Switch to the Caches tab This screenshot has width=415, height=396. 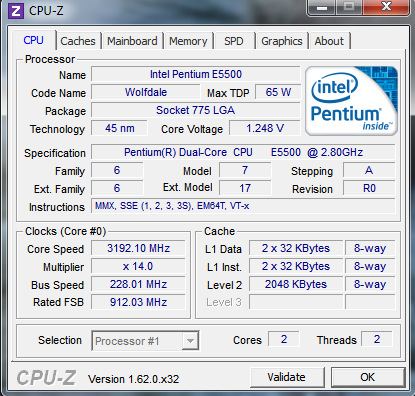click(78, 41)
